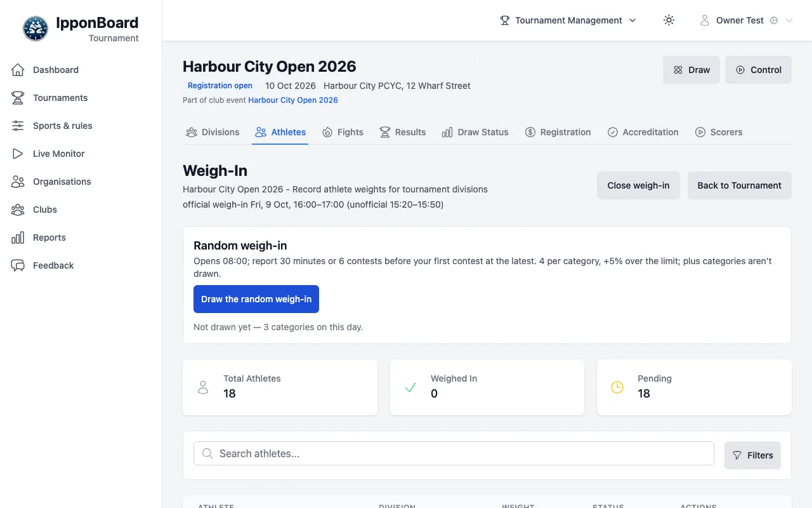
Task: Switch to the Divisions tab
Action: point(213,132)
